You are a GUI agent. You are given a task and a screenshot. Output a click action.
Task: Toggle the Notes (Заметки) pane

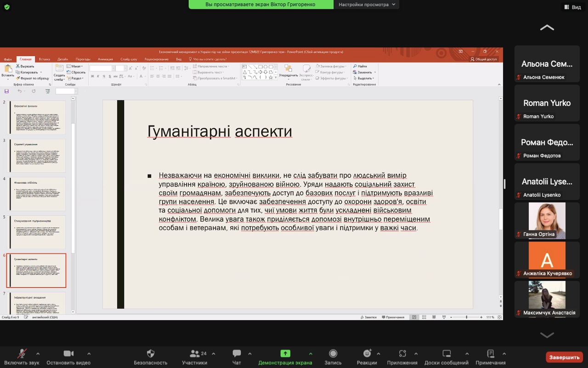(369, 317)
